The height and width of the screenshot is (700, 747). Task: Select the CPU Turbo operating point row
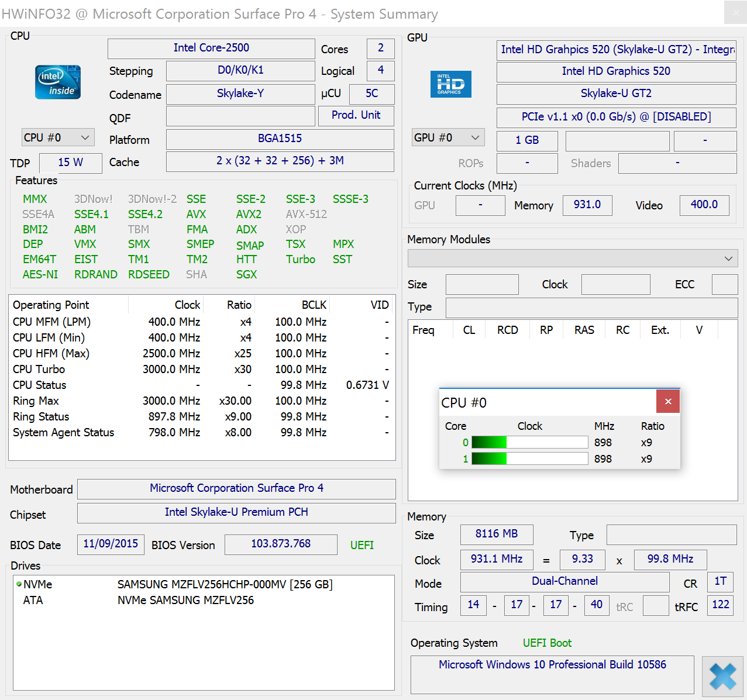201,369
